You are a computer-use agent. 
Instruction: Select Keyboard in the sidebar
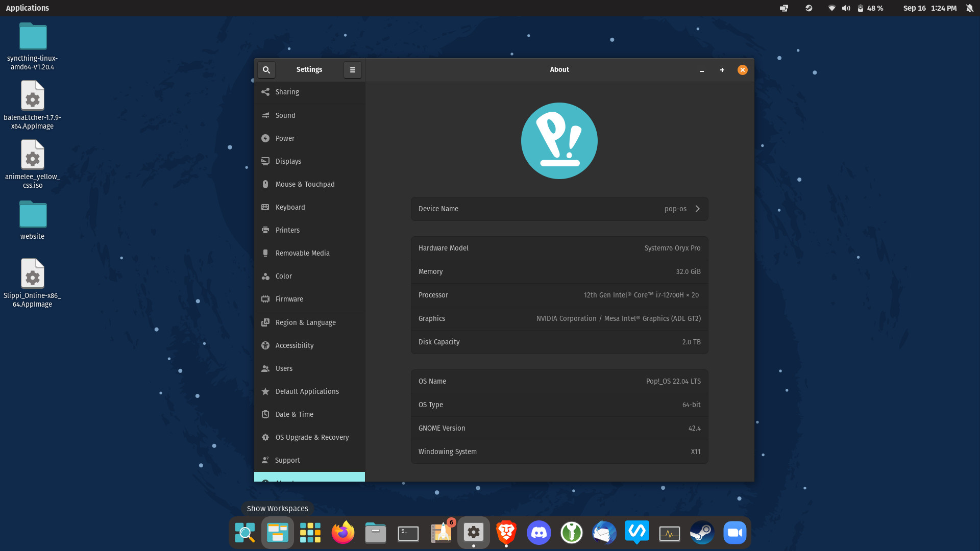coord(309,207)
